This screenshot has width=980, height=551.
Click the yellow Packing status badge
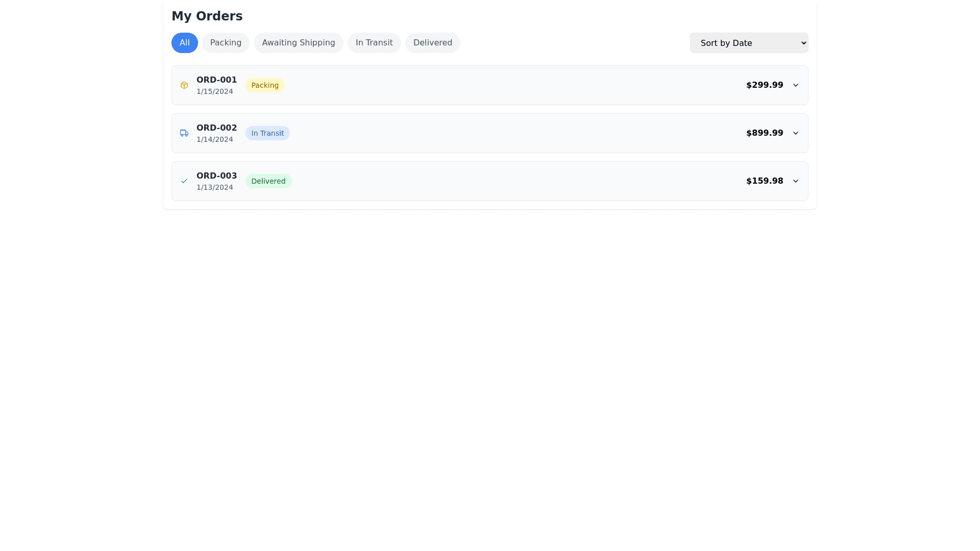click(x=265, y=85)
